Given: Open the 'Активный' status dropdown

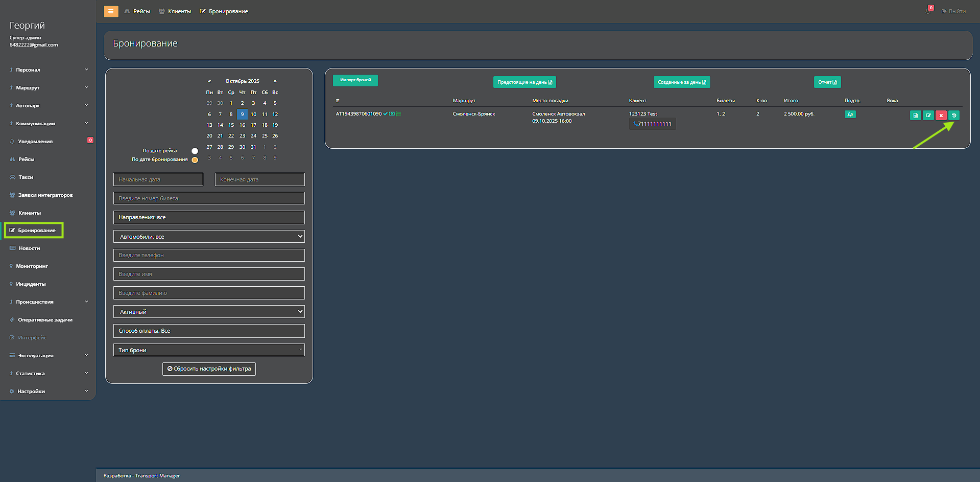Looking at the screenshot, I should pos(209,312).
